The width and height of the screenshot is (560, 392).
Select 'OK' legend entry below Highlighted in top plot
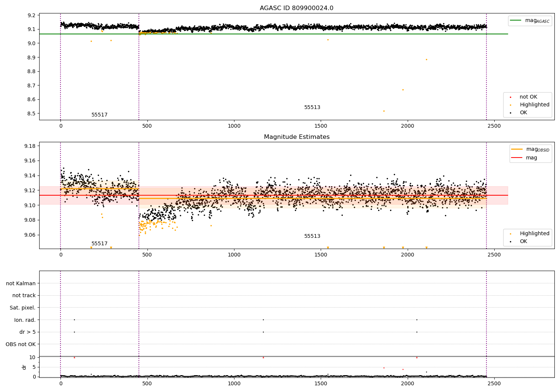519,113
